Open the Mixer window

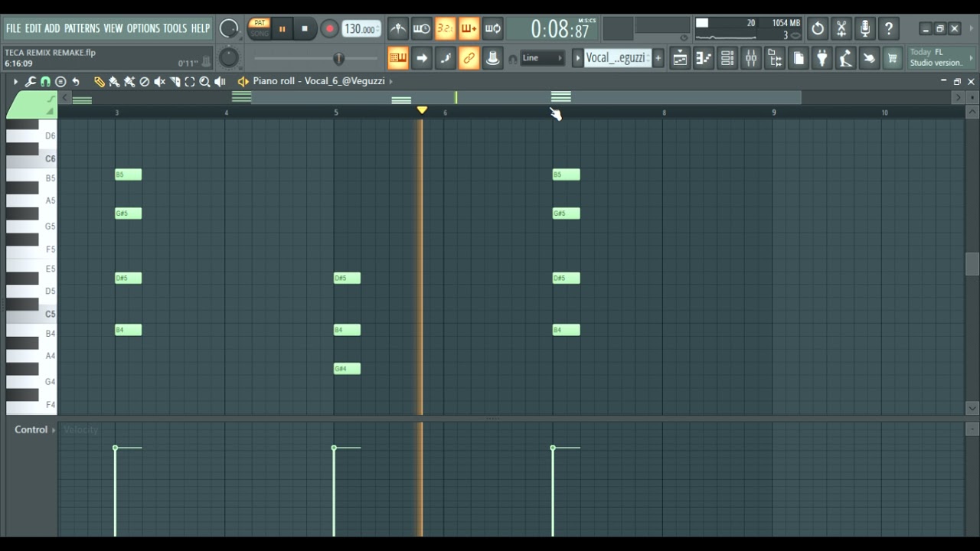pyautogui.click(x=751, y=58)
